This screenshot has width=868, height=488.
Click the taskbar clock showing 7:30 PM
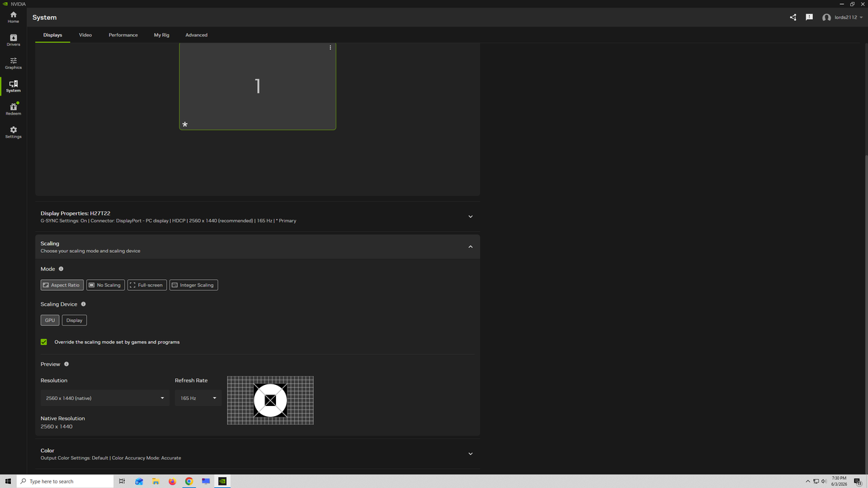pos(839,481)
